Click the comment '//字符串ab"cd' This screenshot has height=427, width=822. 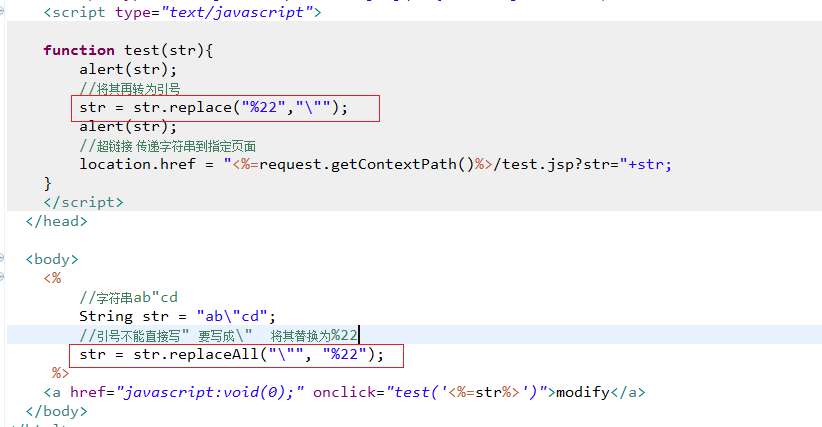[x=128, y=298]
